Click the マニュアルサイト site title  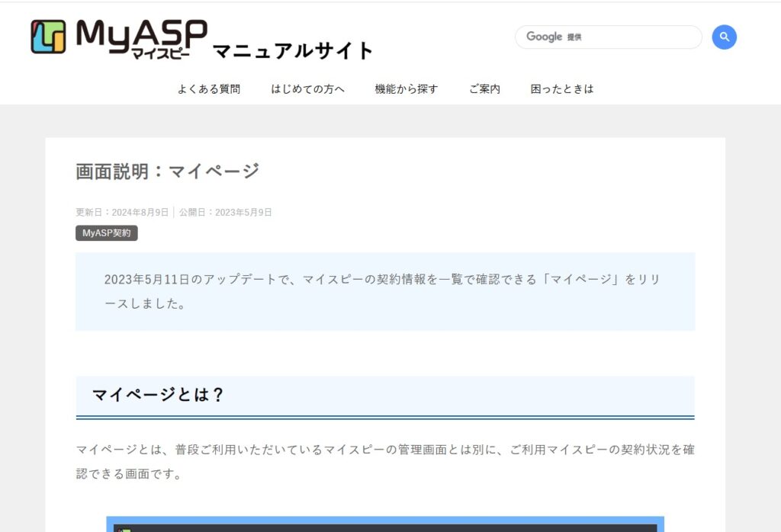[293, 51]
